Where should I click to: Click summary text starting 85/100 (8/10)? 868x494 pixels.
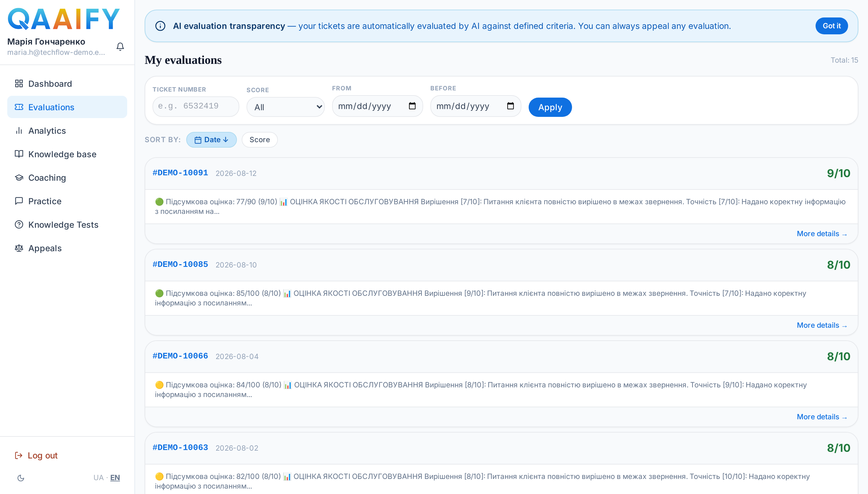[480, 298]
